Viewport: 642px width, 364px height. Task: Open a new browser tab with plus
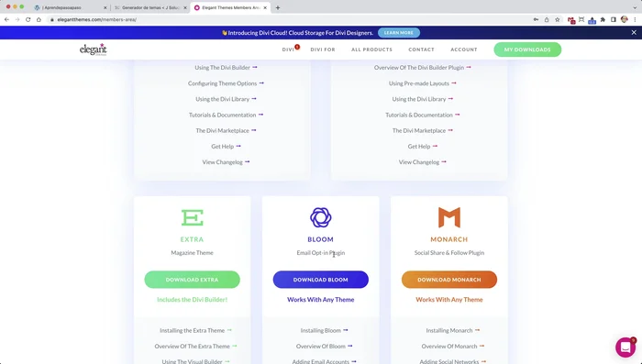point(278,7)
